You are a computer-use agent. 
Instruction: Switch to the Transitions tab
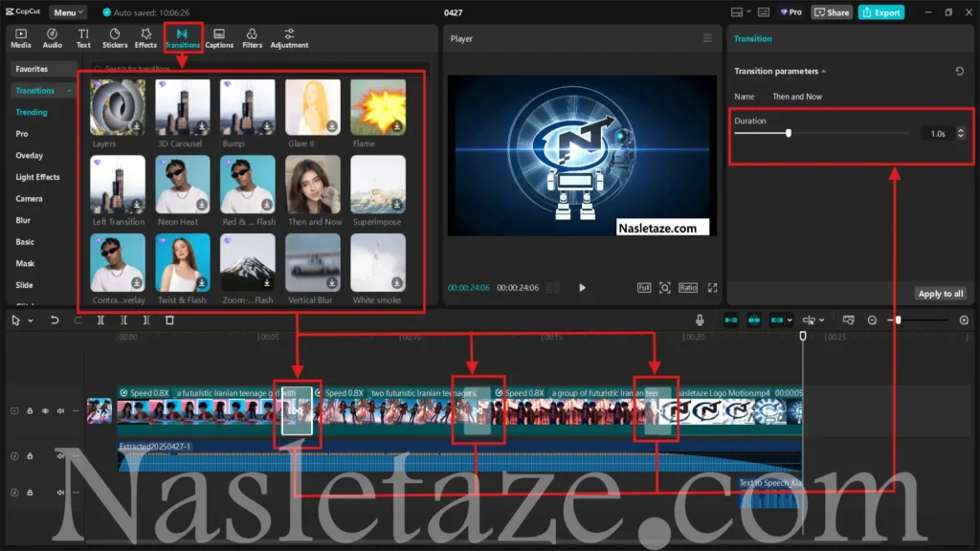point(183,38)
